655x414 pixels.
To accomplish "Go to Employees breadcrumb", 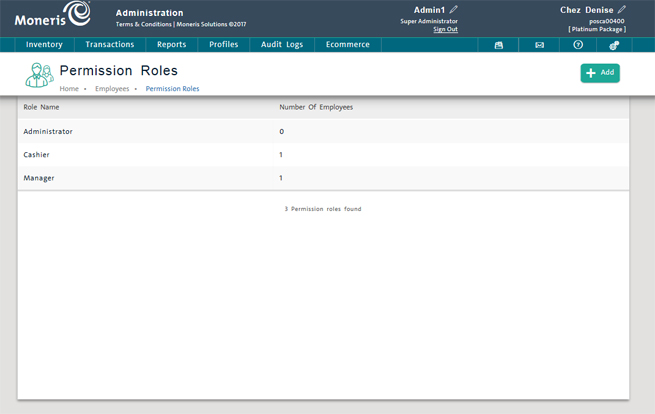I will 112,89.
